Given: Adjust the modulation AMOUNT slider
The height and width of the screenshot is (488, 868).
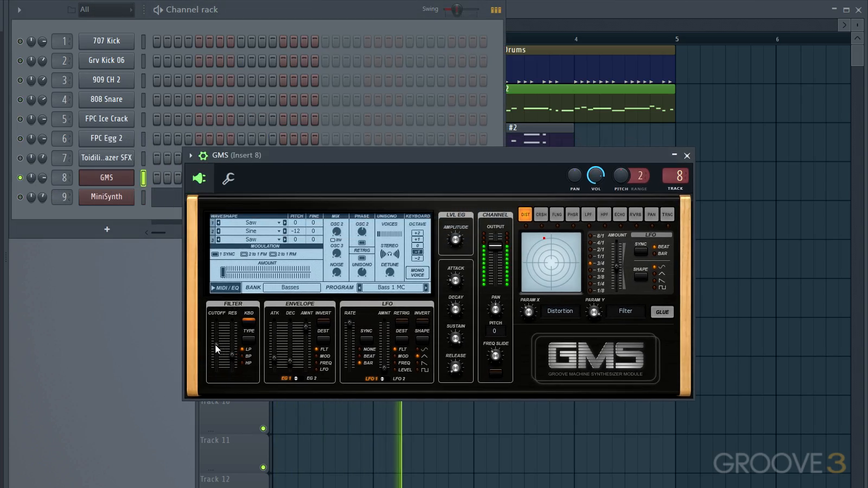Looking at the screenshot, I should pyautogui.click(x=265, y=272).
